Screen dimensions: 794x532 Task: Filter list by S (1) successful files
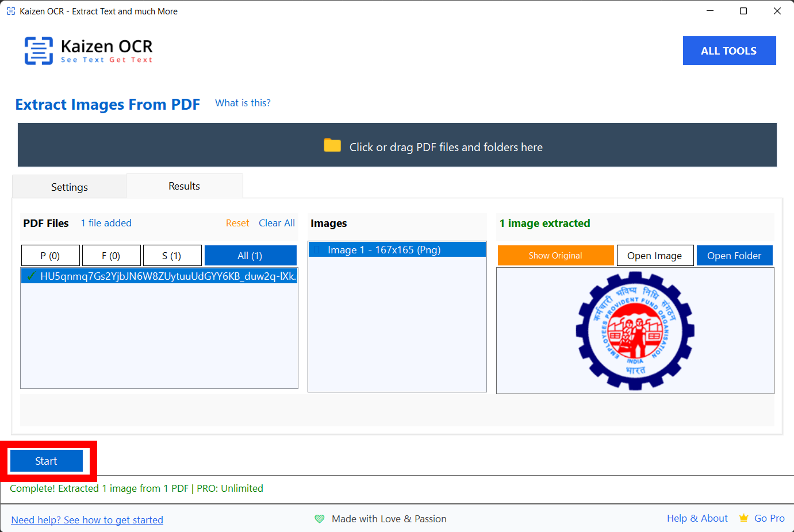[172, 256]
